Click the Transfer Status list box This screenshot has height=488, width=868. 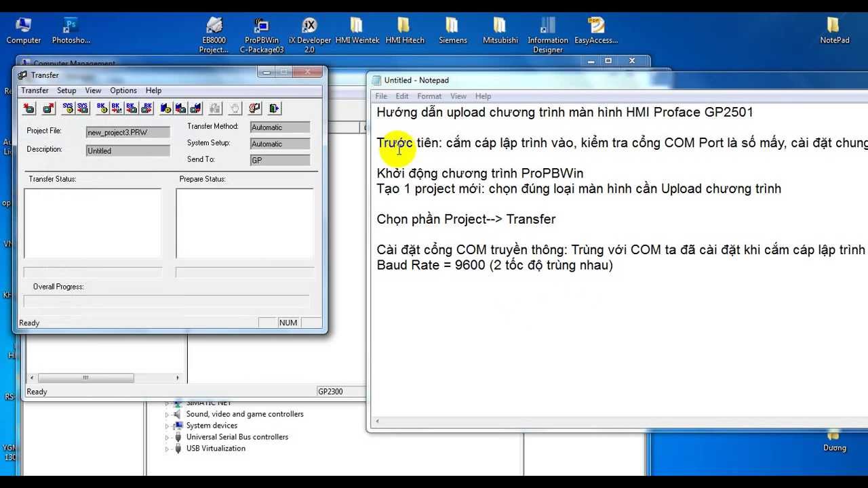[93, 223]
